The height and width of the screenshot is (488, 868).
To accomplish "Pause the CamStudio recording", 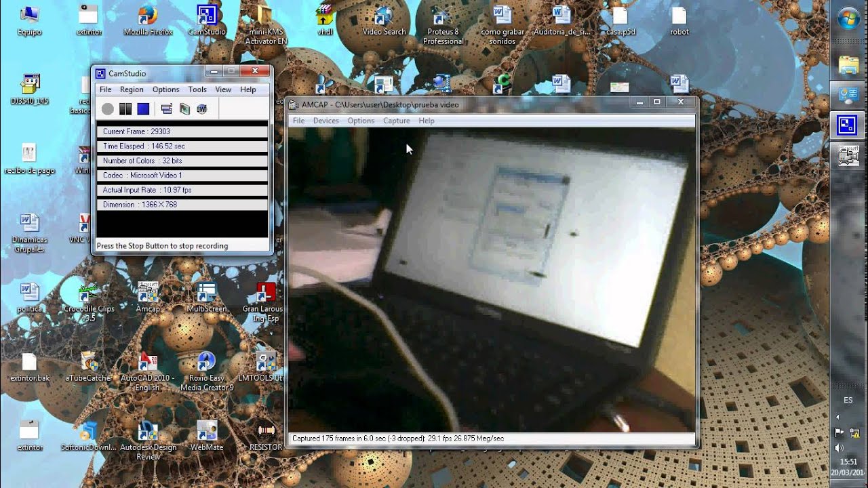I will click(x=125, y=109).
